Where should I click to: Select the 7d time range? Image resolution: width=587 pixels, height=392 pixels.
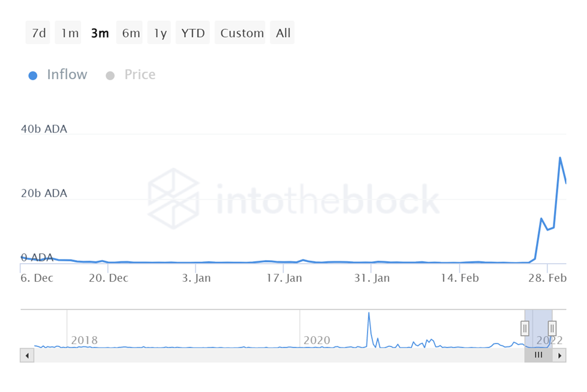click(x=38, y=32)
